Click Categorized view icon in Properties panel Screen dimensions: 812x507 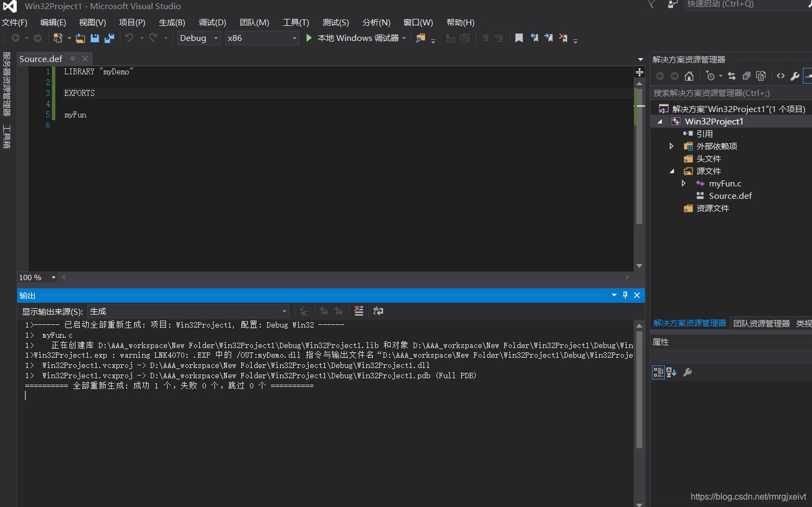pos(658,372)
